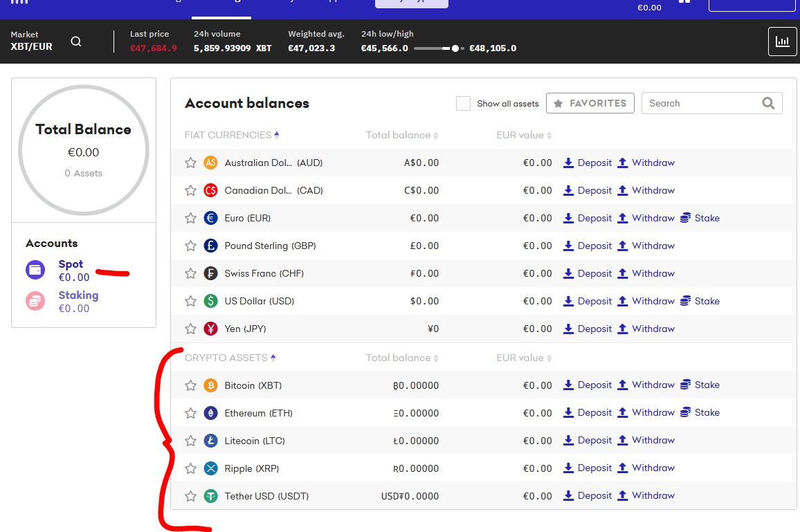
Task: Star the Pound Sterling row
Action: click(191, 246)
